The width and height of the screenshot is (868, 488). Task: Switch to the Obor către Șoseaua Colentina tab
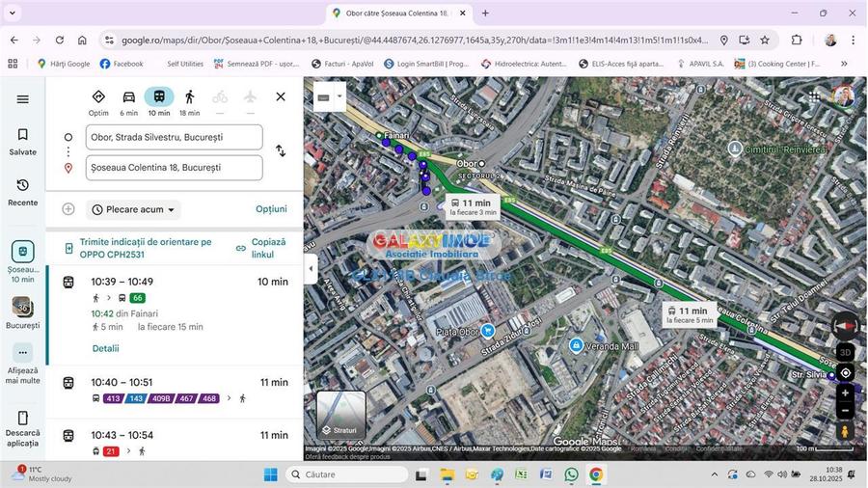pyautogui.click(x=399, y=13)
